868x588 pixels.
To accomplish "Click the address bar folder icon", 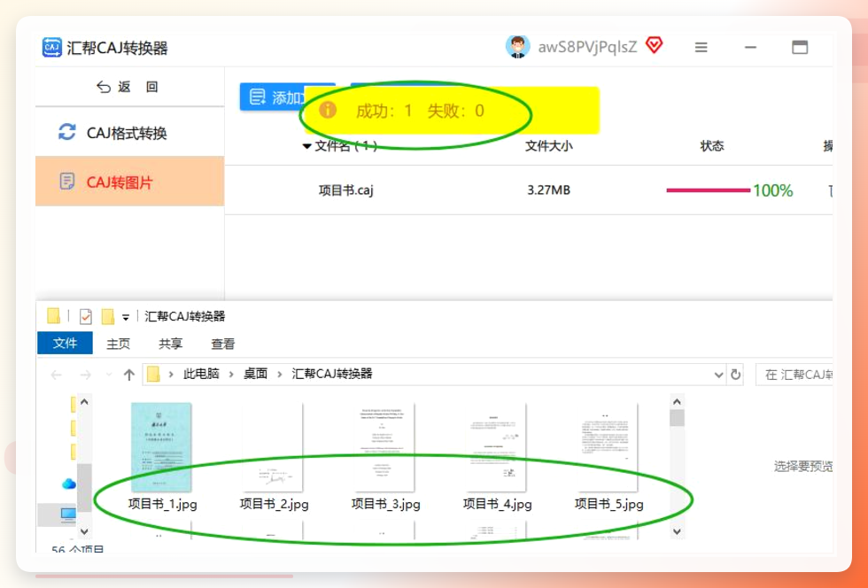I will 153,375.
